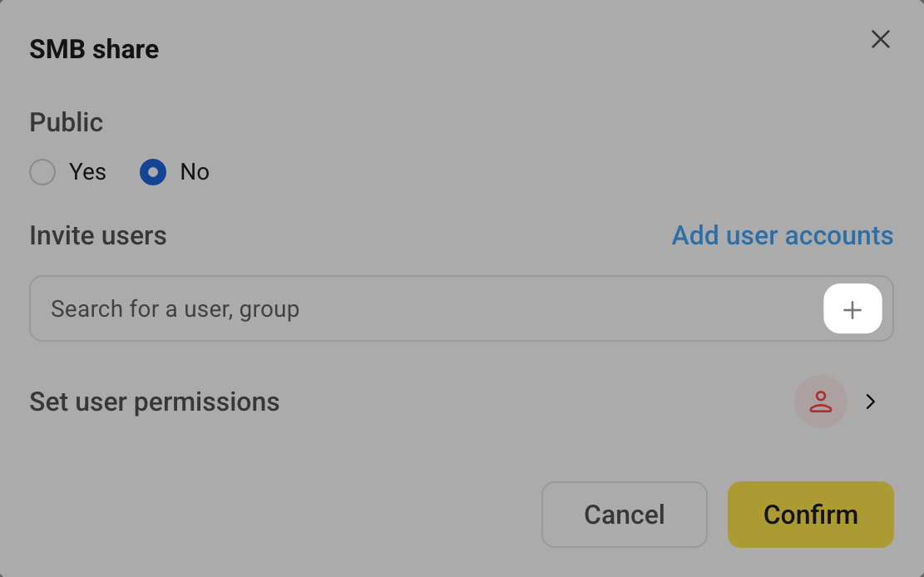Select the No option under Public
924x577 pixels.
(152, 172)
